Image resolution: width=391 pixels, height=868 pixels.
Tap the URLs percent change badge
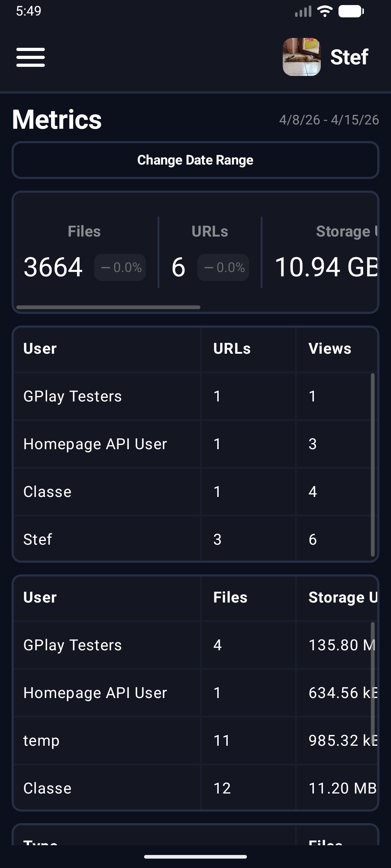(223, 268)
